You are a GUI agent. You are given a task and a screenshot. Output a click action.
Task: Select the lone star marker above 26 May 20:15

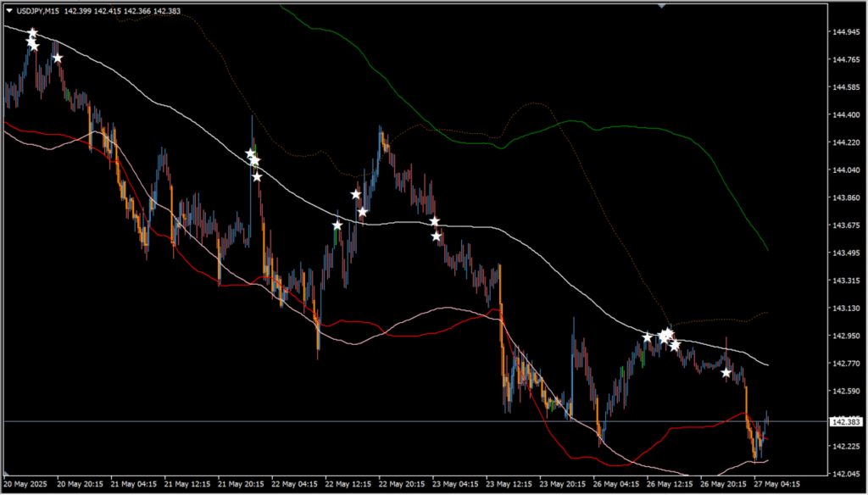click(726, 373)
